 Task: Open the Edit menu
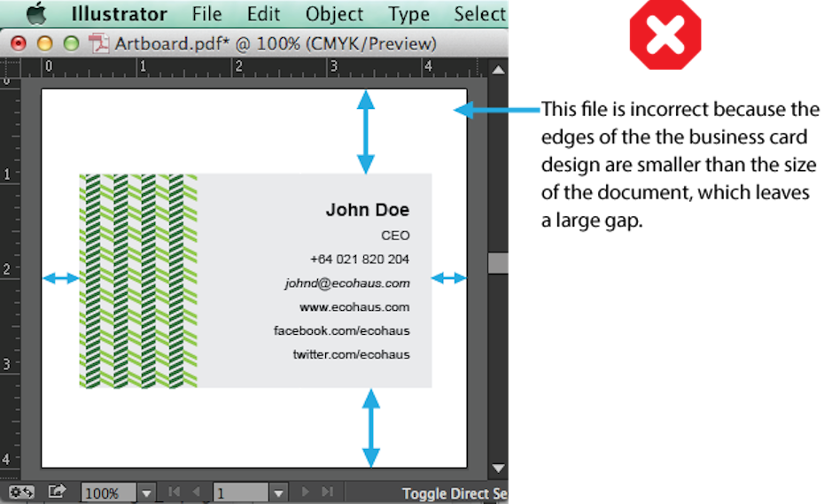(263, 14)
